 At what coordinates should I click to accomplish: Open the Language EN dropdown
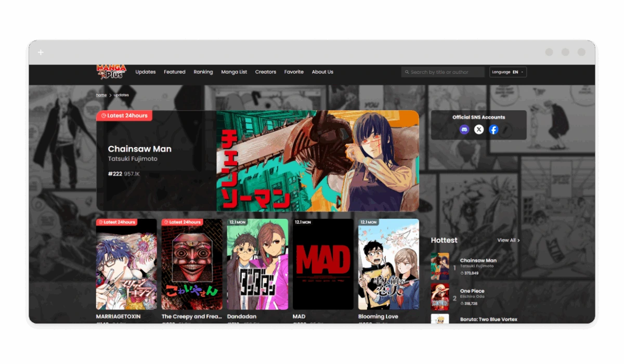point(508,72)
